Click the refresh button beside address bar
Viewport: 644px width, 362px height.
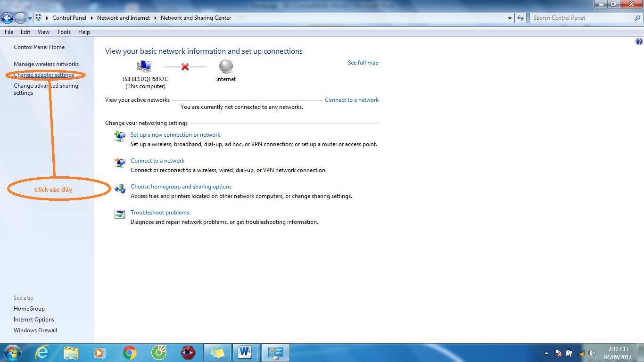520,18
